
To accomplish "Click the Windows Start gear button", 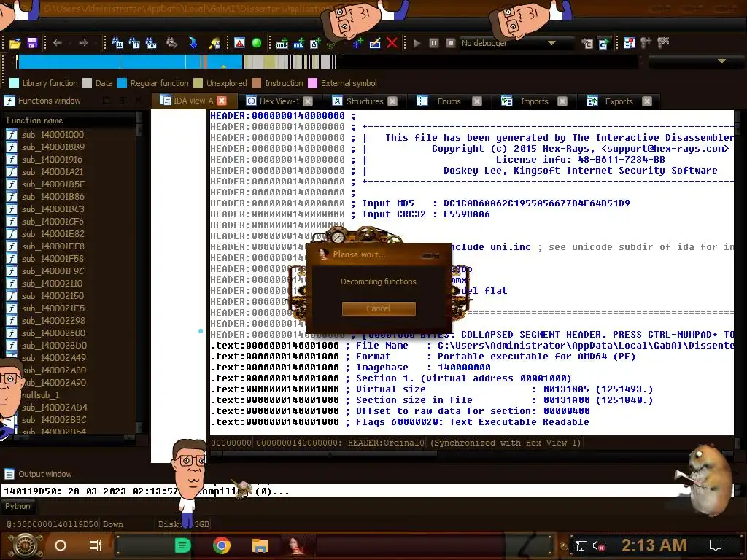I will [x=26, y=545].
